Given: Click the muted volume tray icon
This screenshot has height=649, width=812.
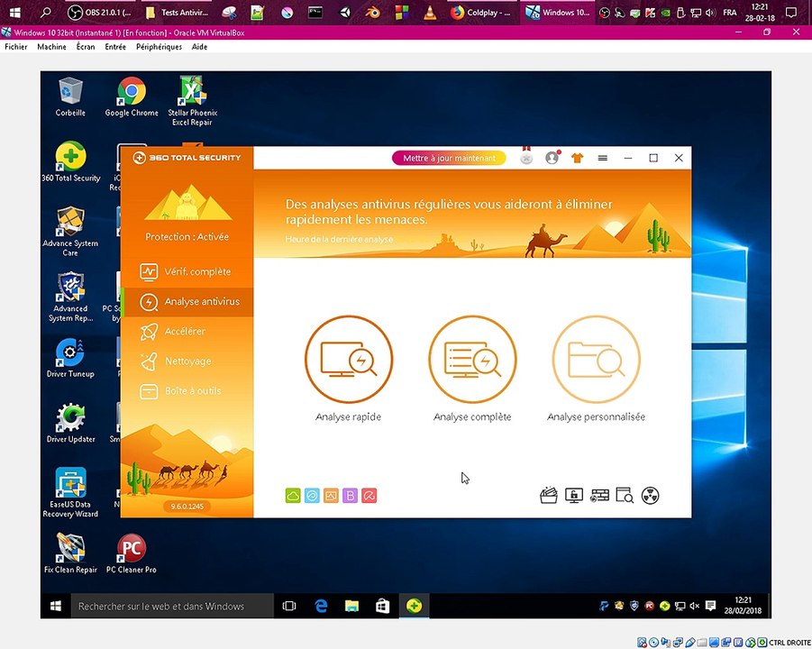Looking at the screenshot, I should (695, 606).
